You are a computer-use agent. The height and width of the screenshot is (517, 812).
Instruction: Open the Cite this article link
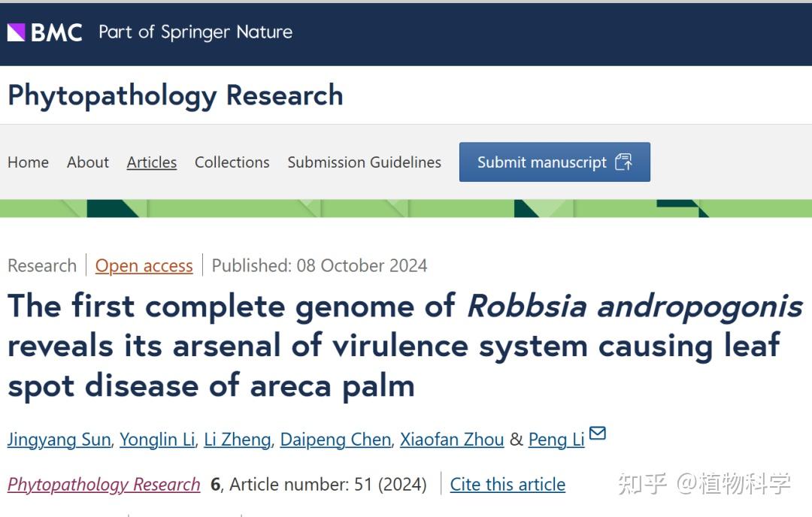pos(507,485)
